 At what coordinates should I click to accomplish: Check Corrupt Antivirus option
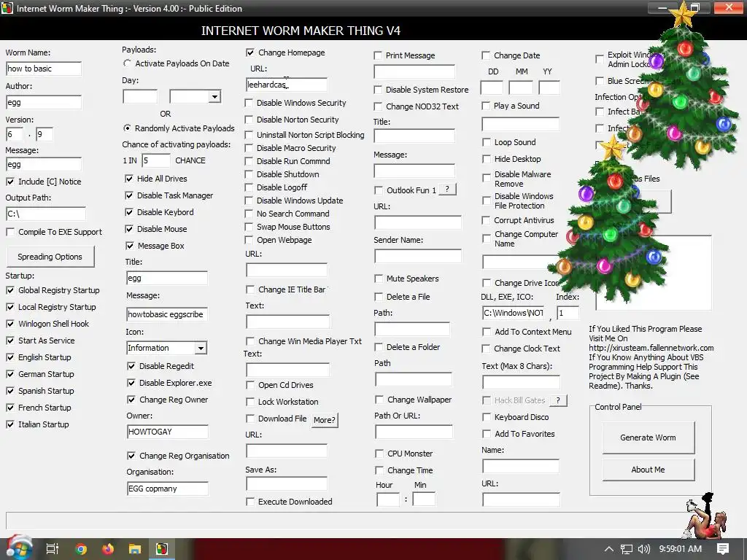click(486, 220)
